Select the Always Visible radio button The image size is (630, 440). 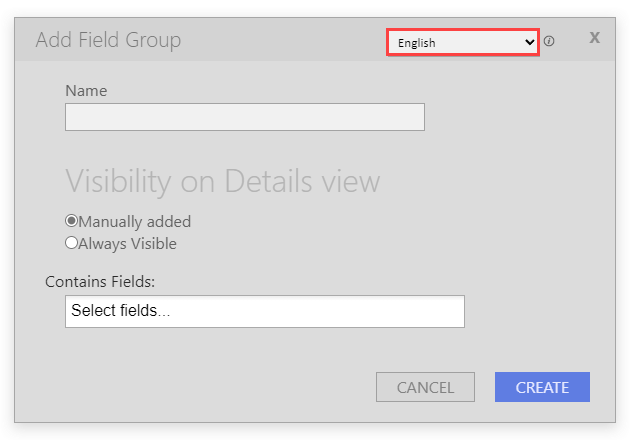click(x=71, y=243)
